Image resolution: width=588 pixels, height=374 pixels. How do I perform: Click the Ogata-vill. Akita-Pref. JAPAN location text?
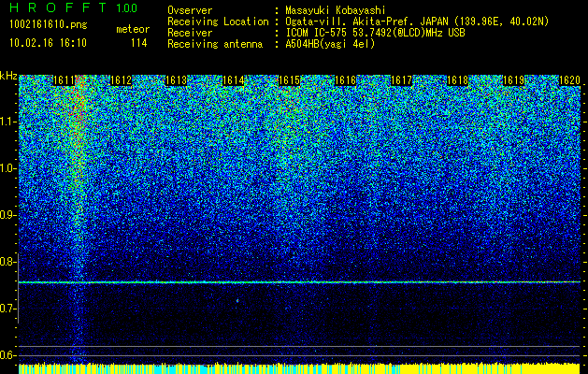(417, 22)
